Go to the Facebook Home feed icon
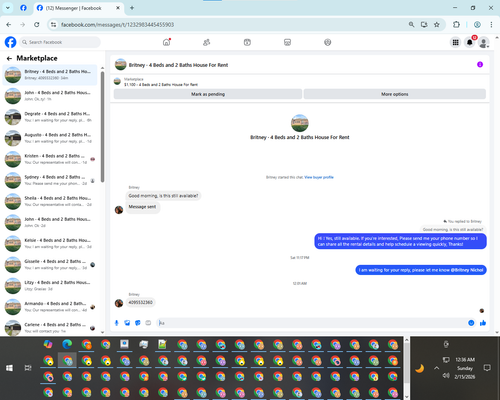The image size is (500, 400). pyautogui.click(x=166, y=42)
